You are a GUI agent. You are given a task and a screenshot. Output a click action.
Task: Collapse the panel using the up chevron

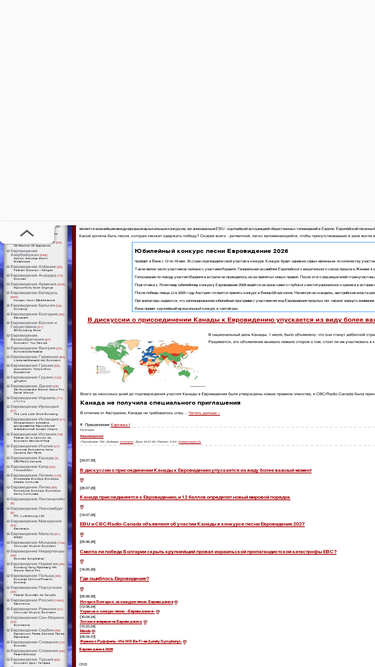coord(27,233)
